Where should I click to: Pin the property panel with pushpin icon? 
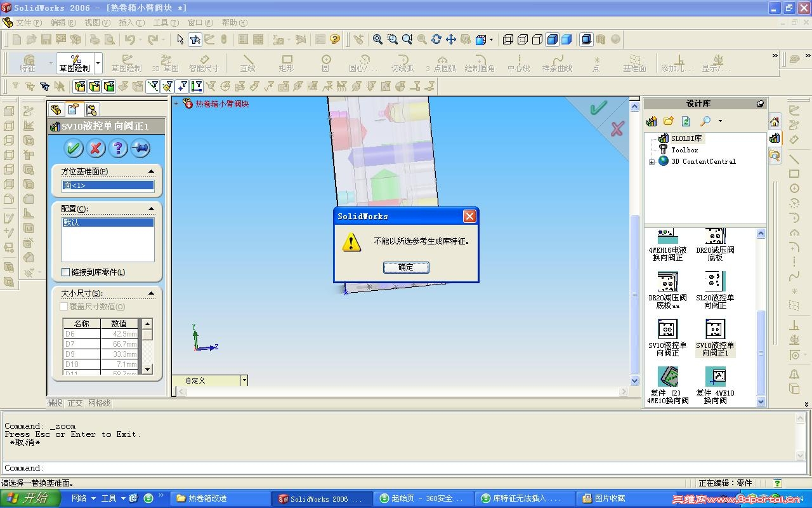[140, 149]
